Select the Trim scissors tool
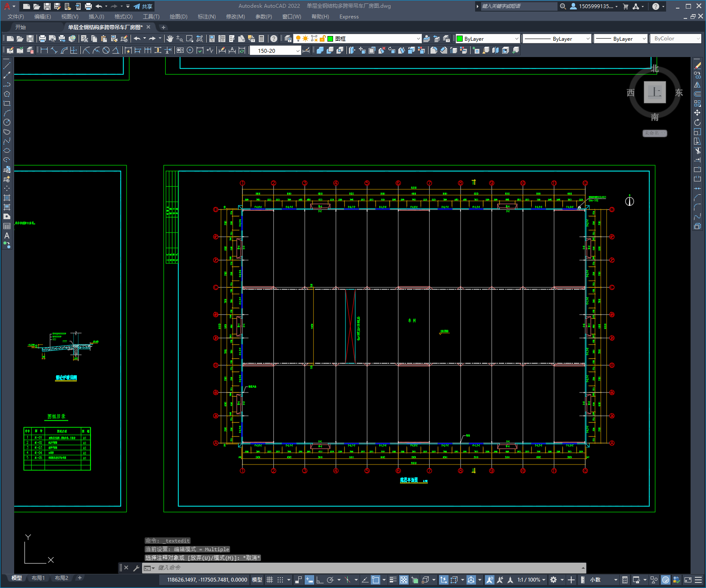This screenshot has height=588, width=706. point(697,151)
